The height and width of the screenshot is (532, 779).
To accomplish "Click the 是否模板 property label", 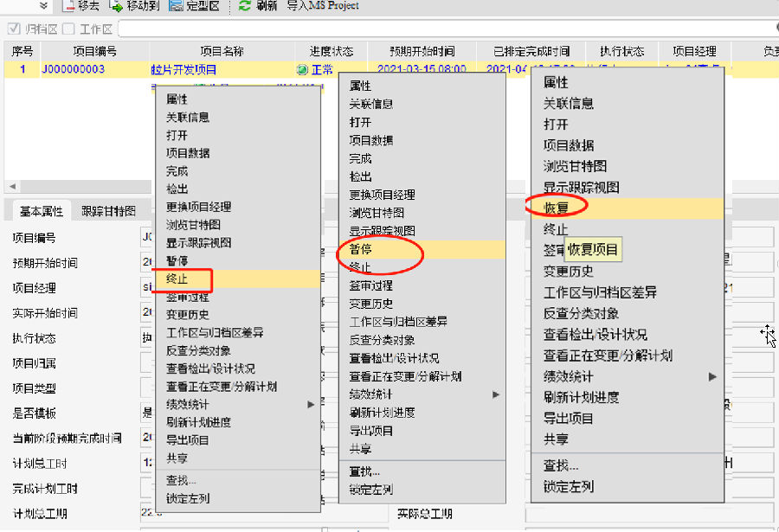I will click(x=35, y=413).
